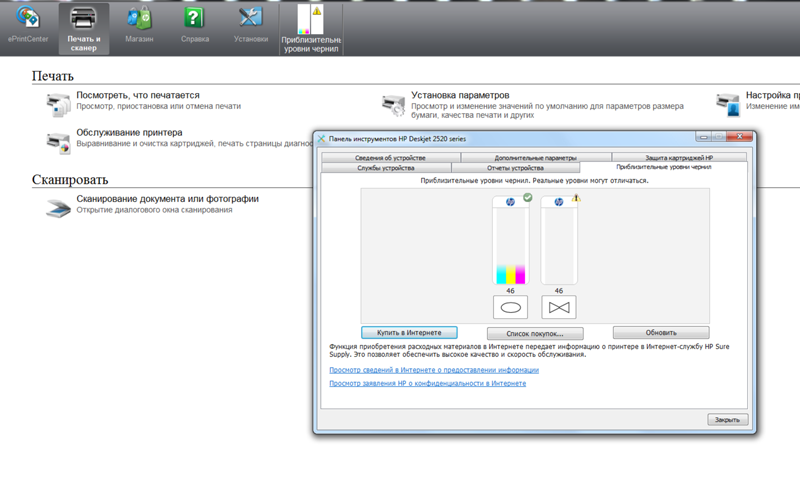Click the Обновить button

[661, 333]
